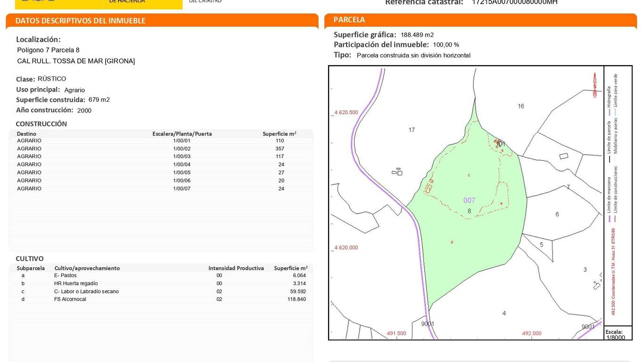Click the rectangular building outline in parcel 17
The height and width of the screenshot is (362, 644).
tap(397, 172)
